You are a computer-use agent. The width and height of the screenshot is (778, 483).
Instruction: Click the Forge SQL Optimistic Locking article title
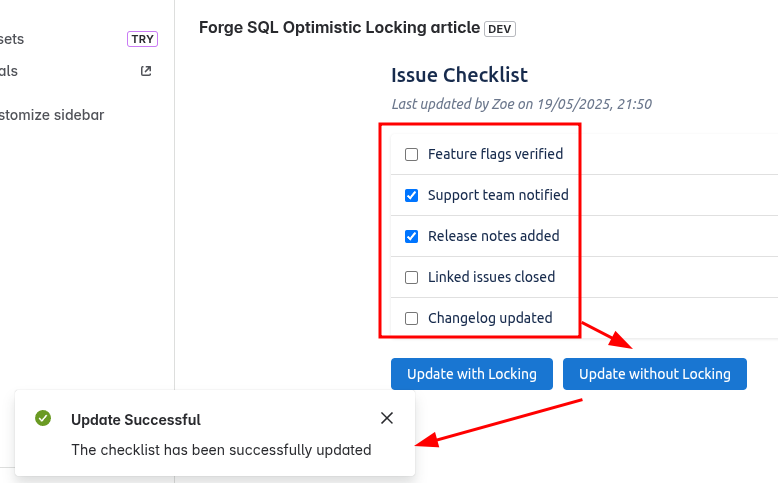[339, 27]
